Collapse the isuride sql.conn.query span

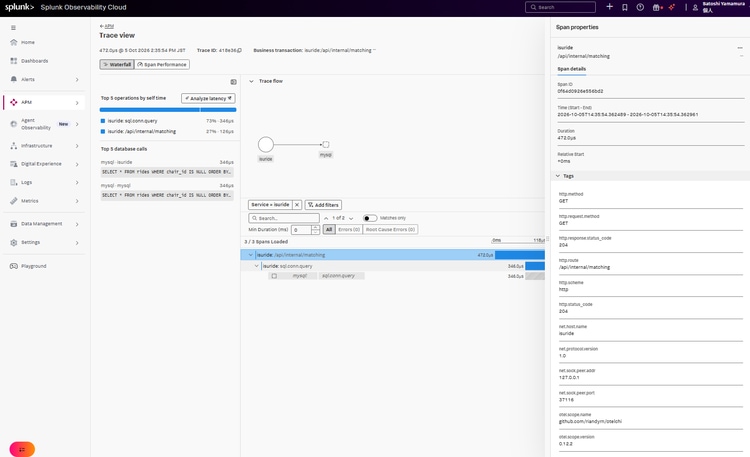click(x=256, y=266)
